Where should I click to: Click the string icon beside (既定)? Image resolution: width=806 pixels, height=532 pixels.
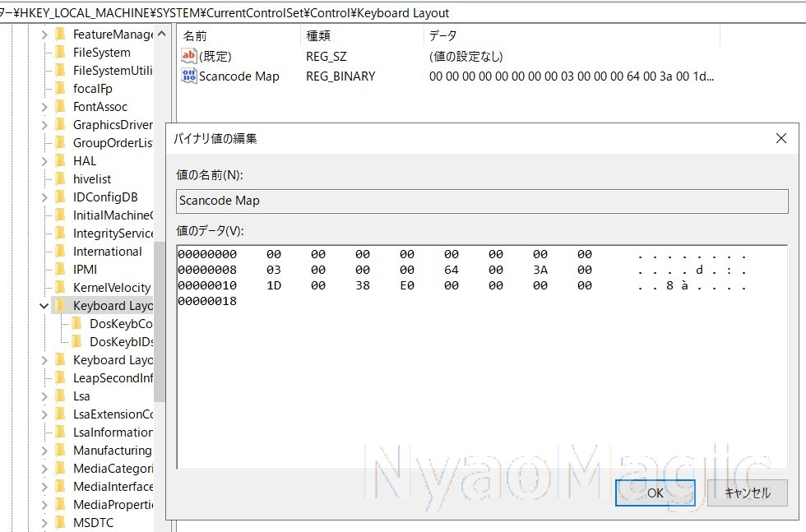[188, 56]
